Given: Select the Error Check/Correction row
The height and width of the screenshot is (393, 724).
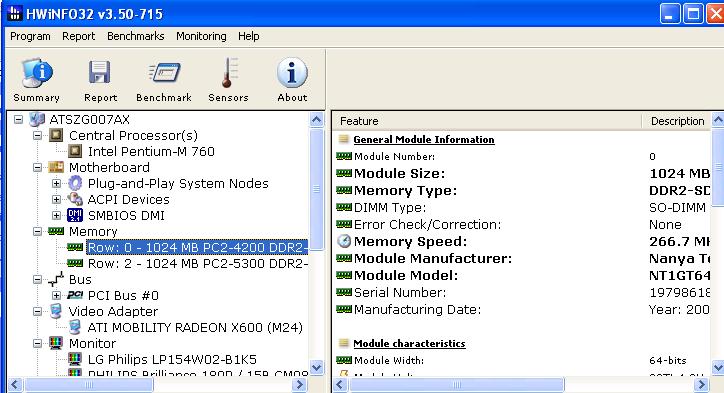Looking at the screenshot, I should click(522, 224).
